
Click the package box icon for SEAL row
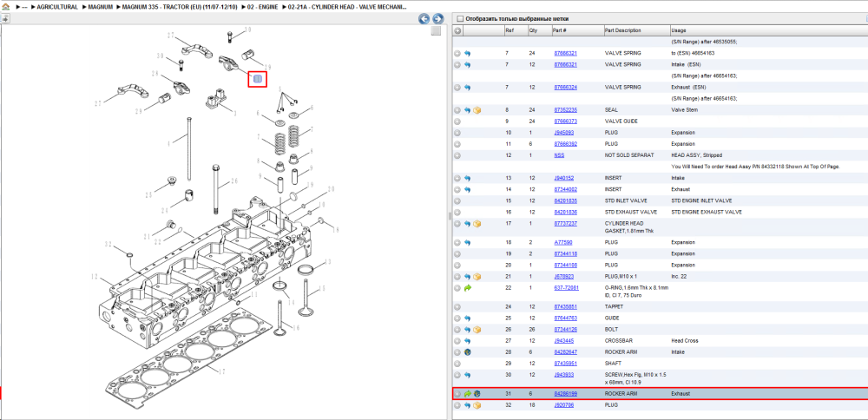(x=477, y=110)
